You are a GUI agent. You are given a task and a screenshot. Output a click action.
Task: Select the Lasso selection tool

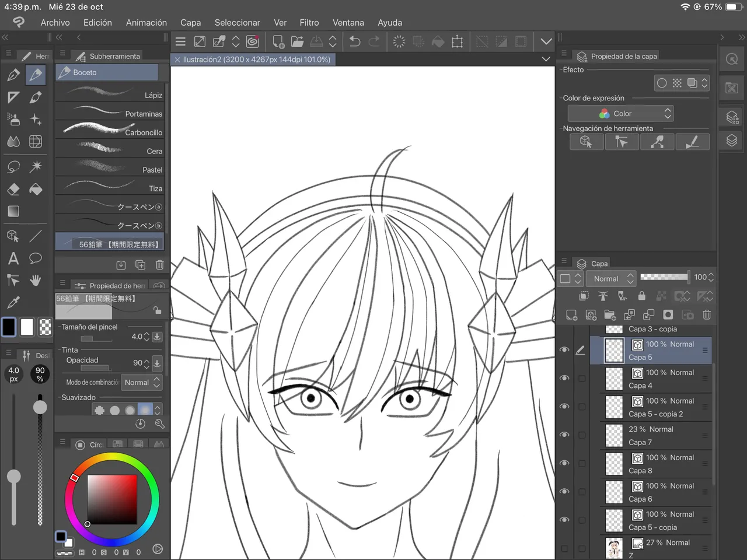[13, 167]
